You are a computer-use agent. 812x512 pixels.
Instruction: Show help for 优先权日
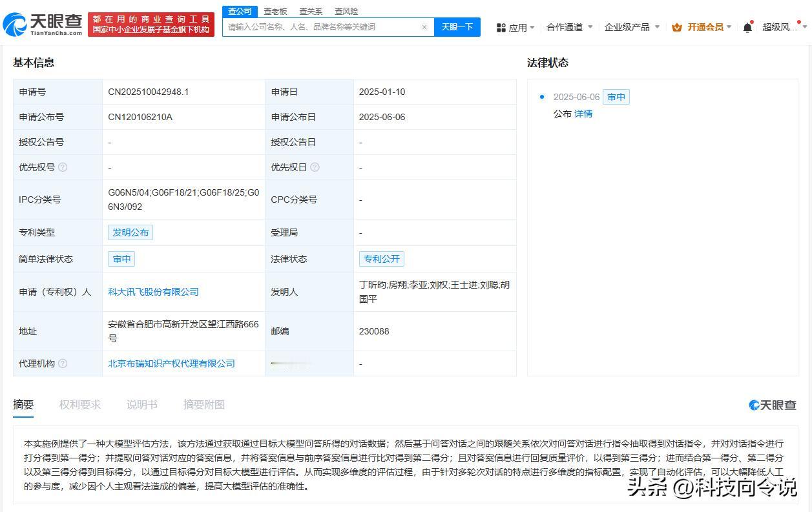pyautogui.click(x=315, y=167)
